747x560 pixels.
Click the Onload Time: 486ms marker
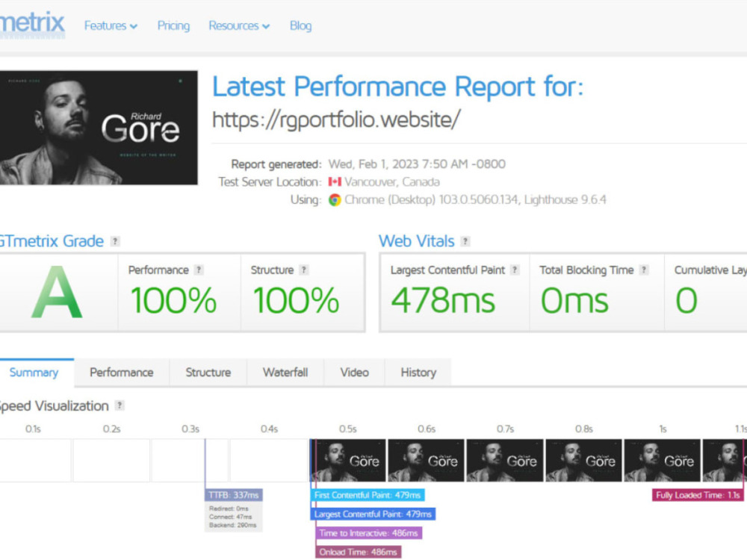pyautogui.click(x=358, y=553)
